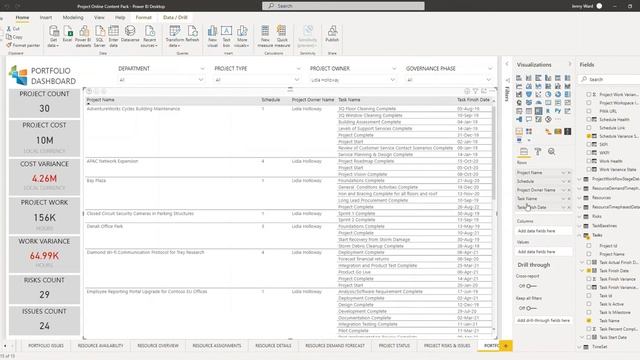Open the Format ribbon tab
The image size is (640, 360).
tap(144, 18)
